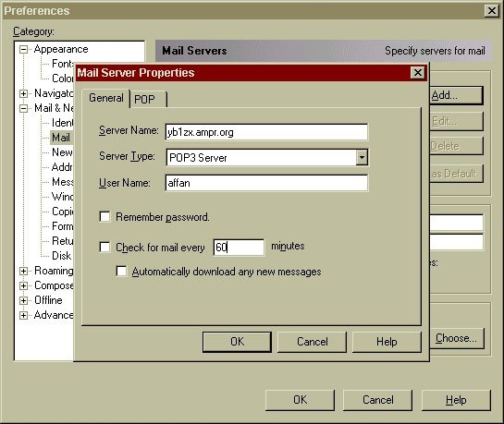Open Help in Mail Server Properties
504x424 pixels.
(387, 342)
